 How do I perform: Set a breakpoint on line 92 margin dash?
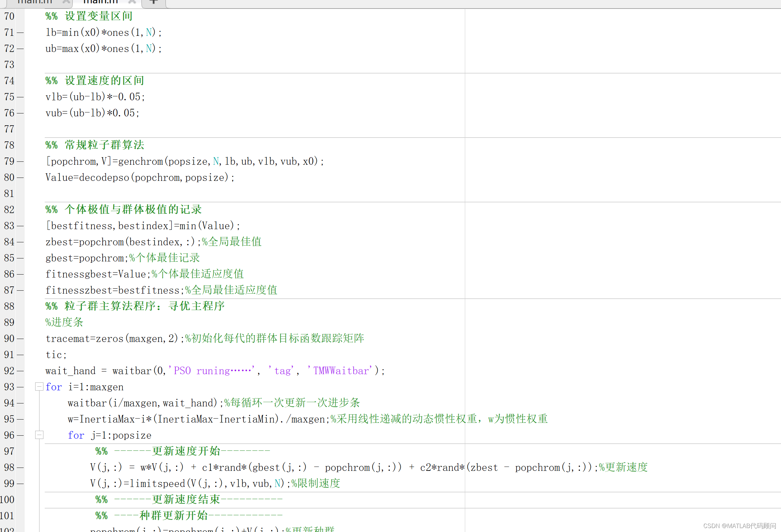[21, 371]
